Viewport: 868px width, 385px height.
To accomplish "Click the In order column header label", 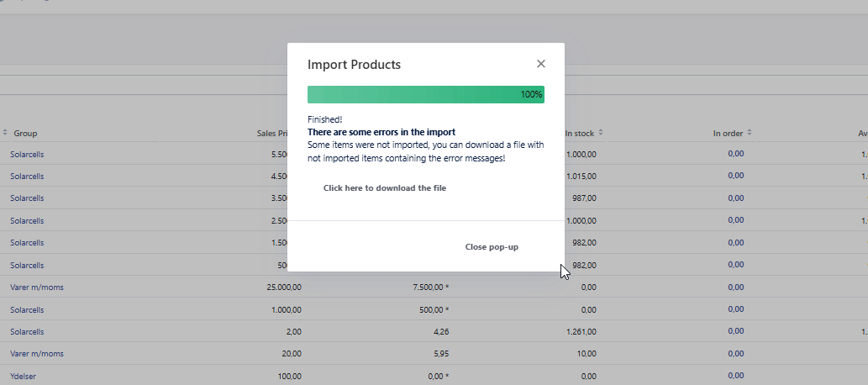I will coord(728,134).
